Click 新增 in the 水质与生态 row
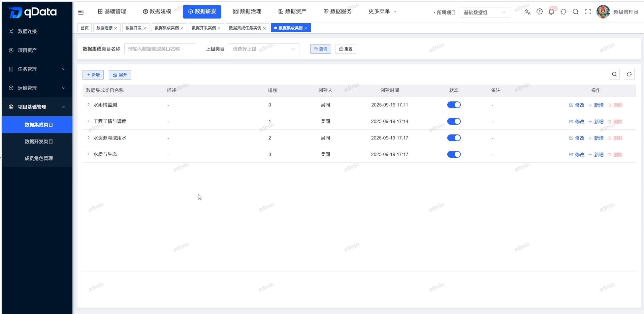This screenshot has width=644, height=314. [596, 155]
